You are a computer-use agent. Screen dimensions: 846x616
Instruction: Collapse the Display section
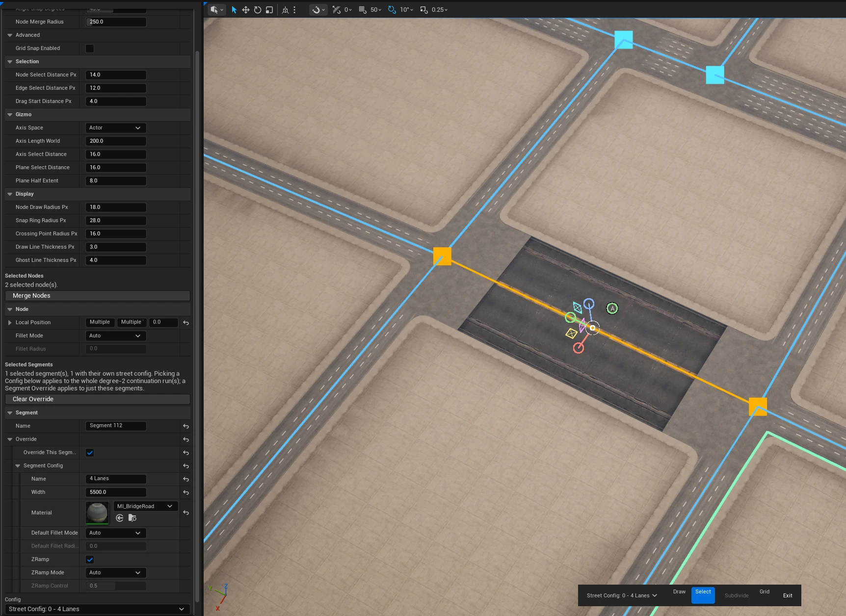click(10, 194)
